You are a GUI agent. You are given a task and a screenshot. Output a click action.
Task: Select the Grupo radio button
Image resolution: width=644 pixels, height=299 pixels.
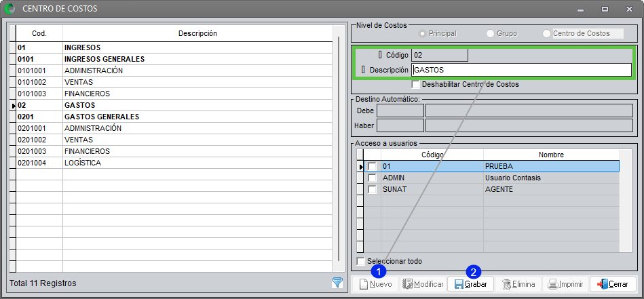[x=490, y=34]
